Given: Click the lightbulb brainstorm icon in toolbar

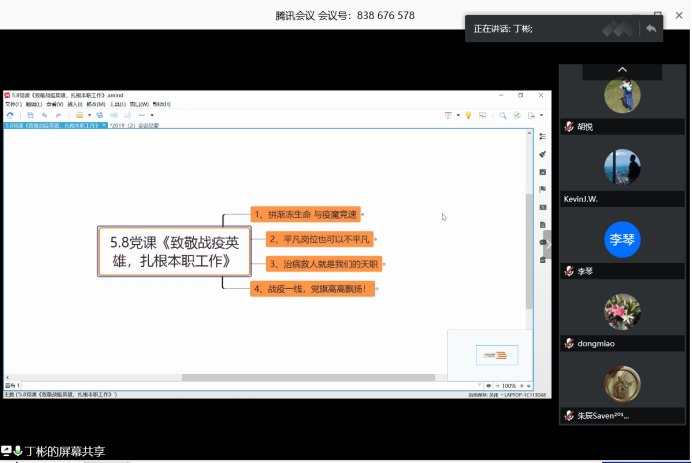Looking at the screenshot, I should coord(467,115).
